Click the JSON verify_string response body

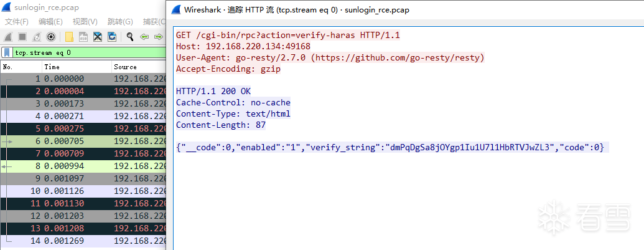(390, 147)
